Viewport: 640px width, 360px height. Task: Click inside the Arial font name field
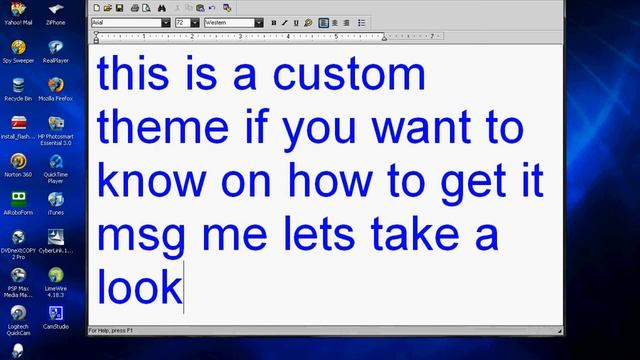[x=126, y=23]
